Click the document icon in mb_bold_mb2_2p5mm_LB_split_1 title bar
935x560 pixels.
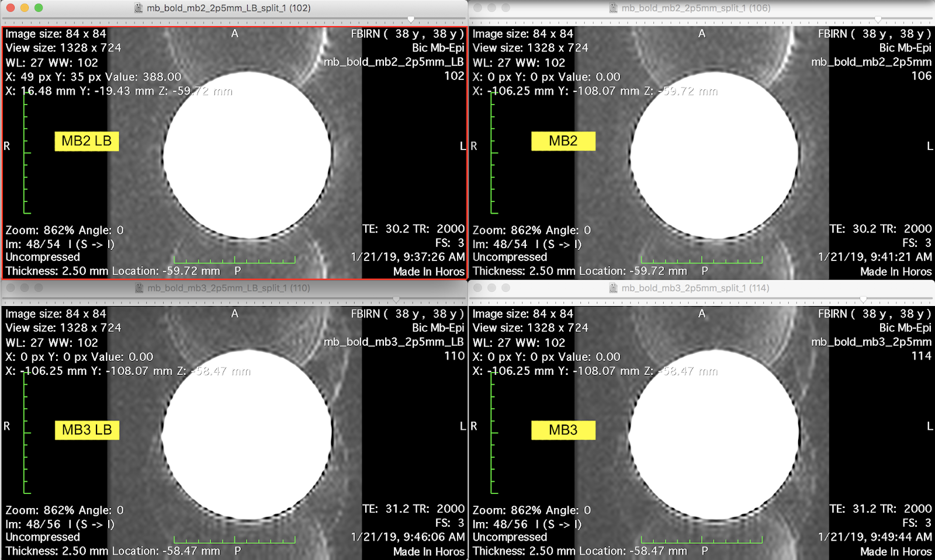(138, 8)
